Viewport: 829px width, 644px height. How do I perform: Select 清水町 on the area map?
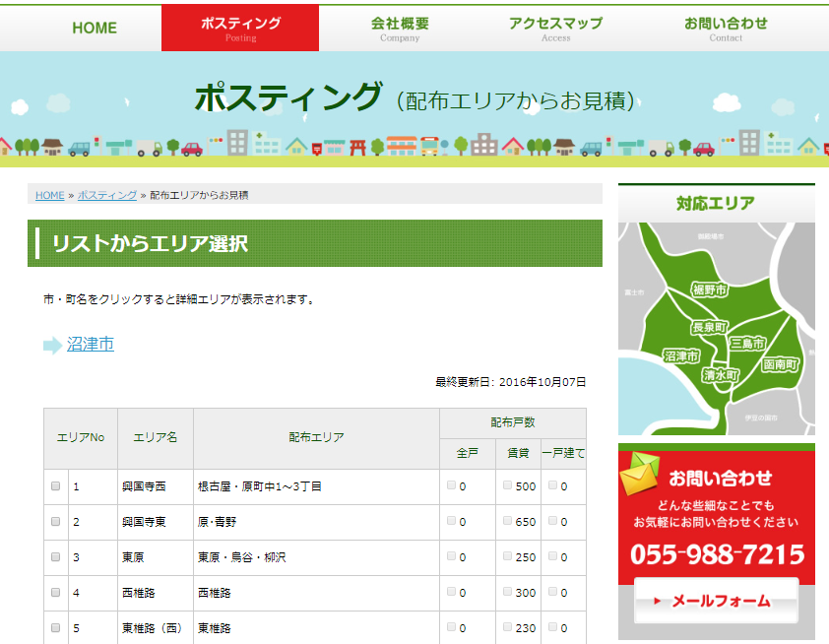pyautogui.click(x=721, y=375)
